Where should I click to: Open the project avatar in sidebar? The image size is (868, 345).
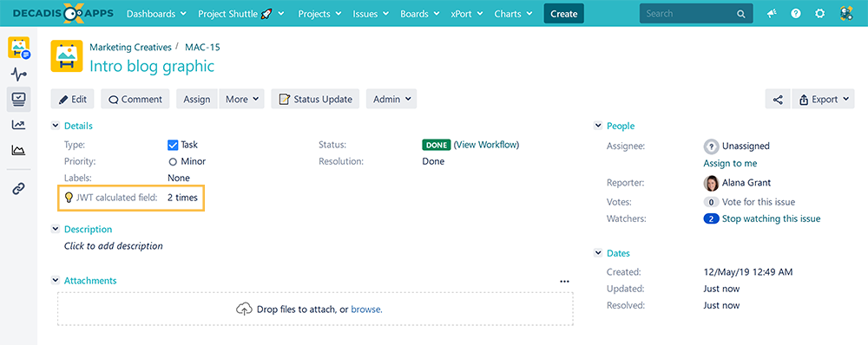tap(19, 48)
